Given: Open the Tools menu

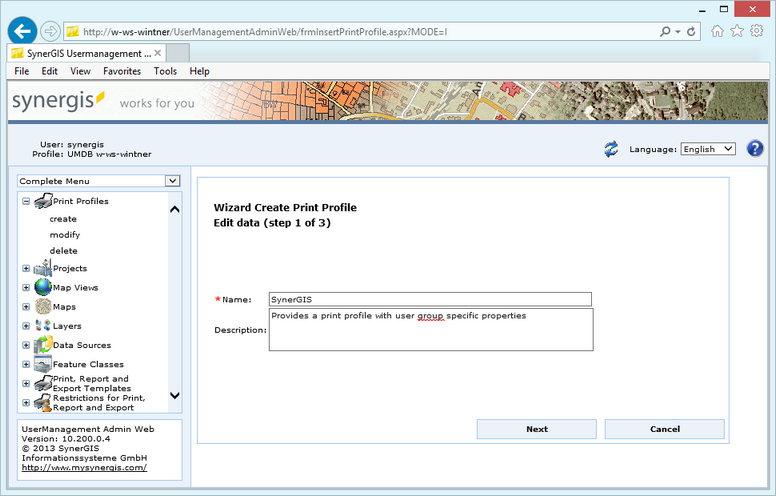Looking at the screenshot, I should point(165,71).
